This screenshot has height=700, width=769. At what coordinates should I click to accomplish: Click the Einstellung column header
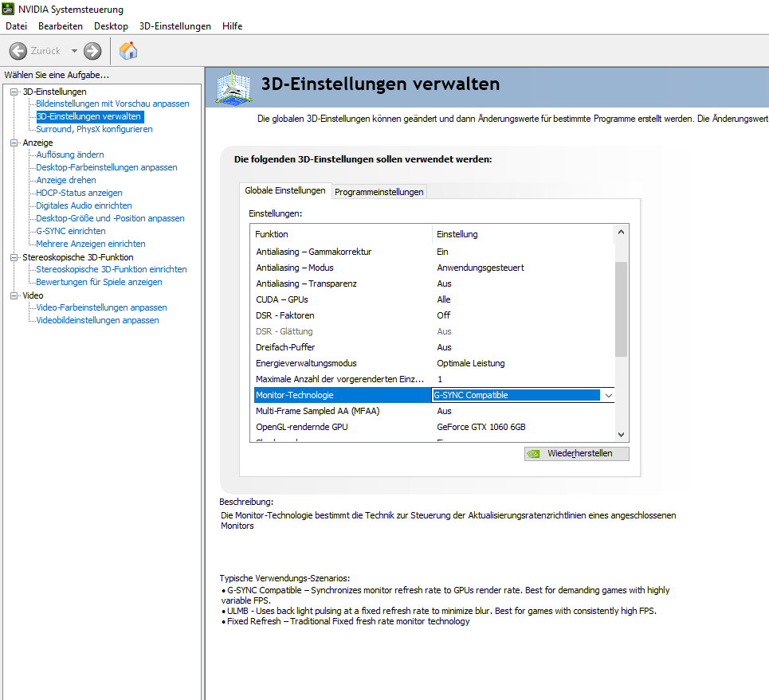point(524,234)
